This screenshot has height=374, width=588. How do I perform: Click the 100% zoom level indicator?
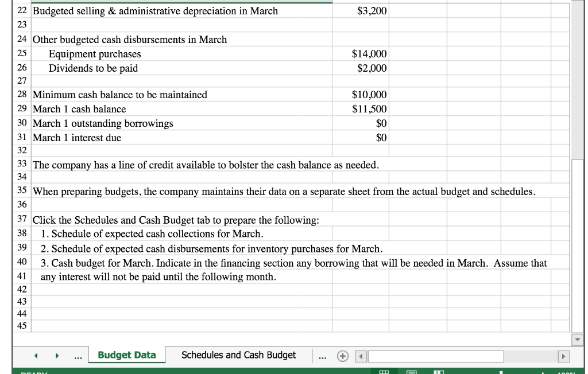pyautogui.click(x=568, y=372)
